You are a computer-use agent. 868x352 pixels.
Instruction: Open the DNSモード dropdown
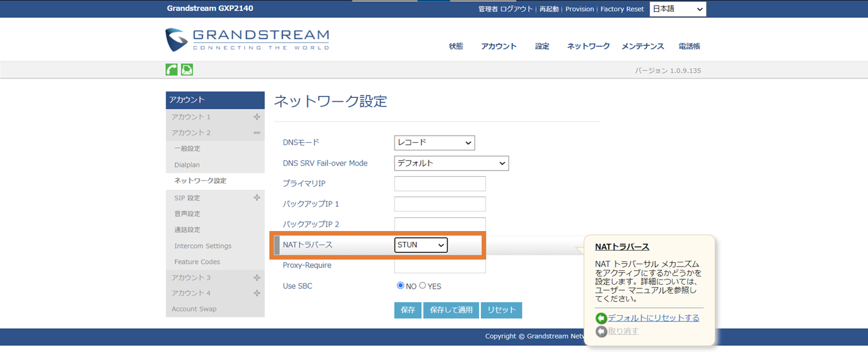(434, 143)
